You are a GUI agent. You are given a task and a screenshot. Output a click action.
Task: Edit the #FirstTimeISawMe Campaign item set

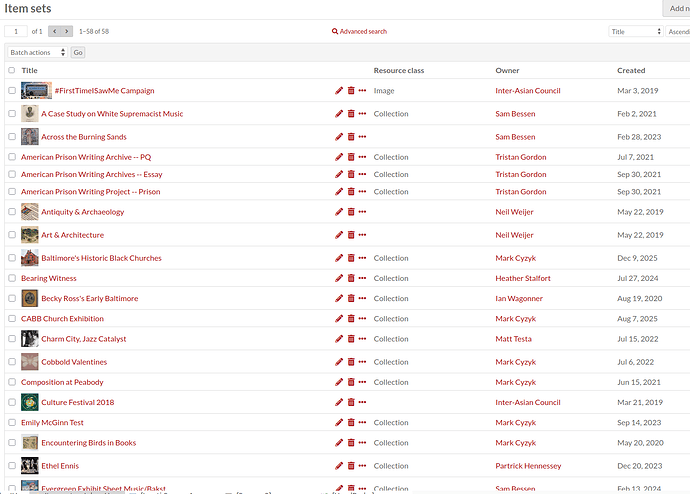point(339,91)
